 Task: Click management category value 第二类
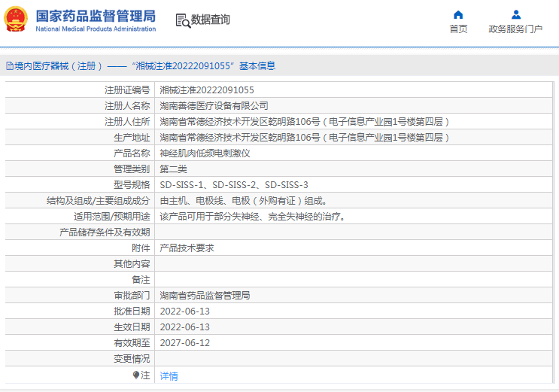[173, 169]
